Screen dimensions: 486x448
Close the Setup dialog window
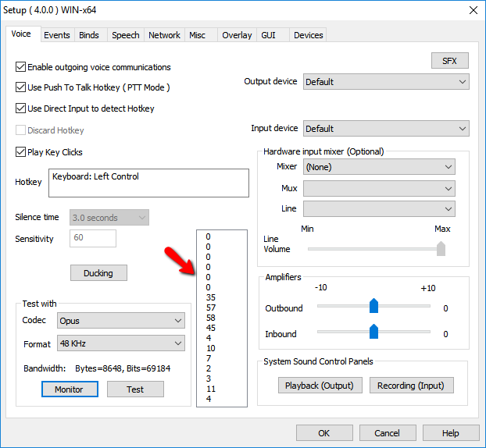473,10
